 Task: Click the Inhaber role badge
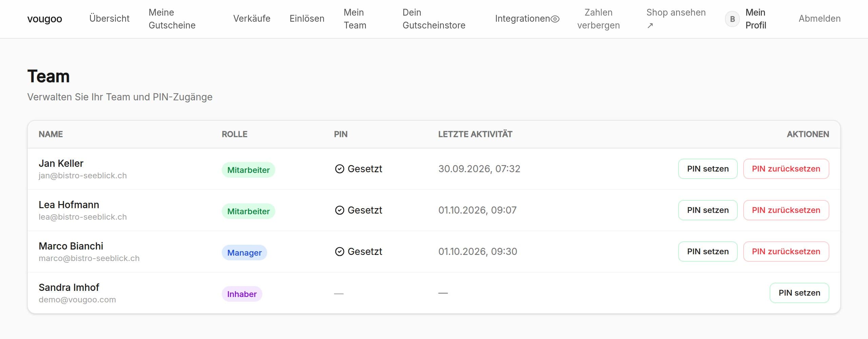point(242,294)
